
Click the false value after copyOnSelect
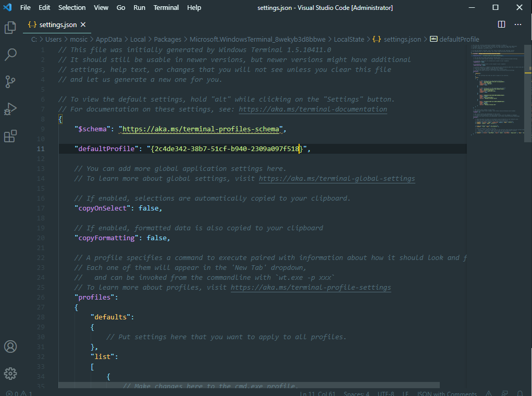149,208
